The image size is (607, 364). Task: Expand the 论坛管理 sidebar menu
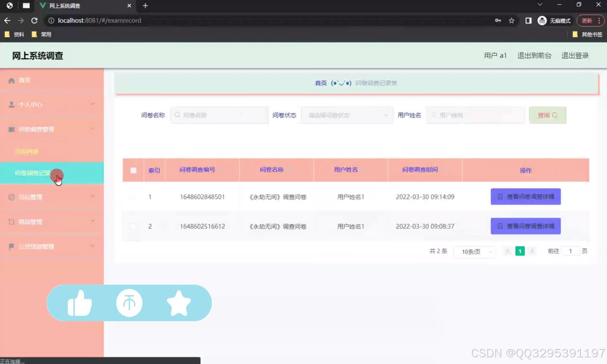93,196
